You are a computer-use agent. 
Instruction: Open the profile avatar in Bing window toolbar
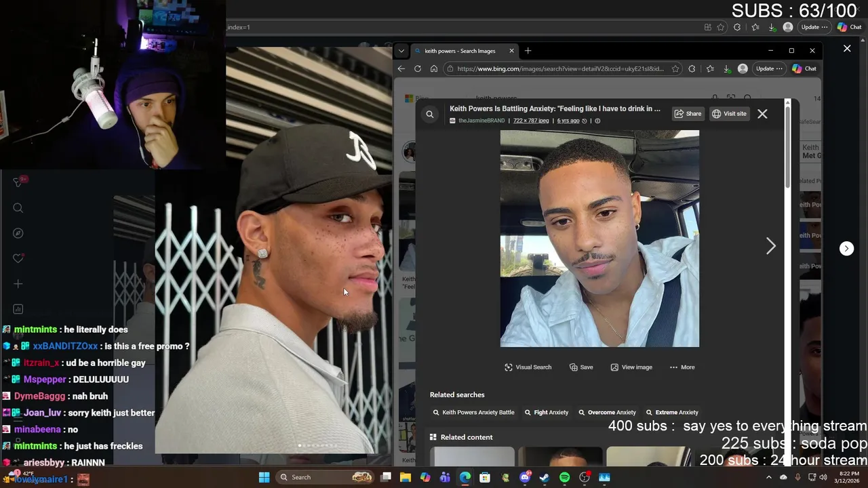point(743,68)
